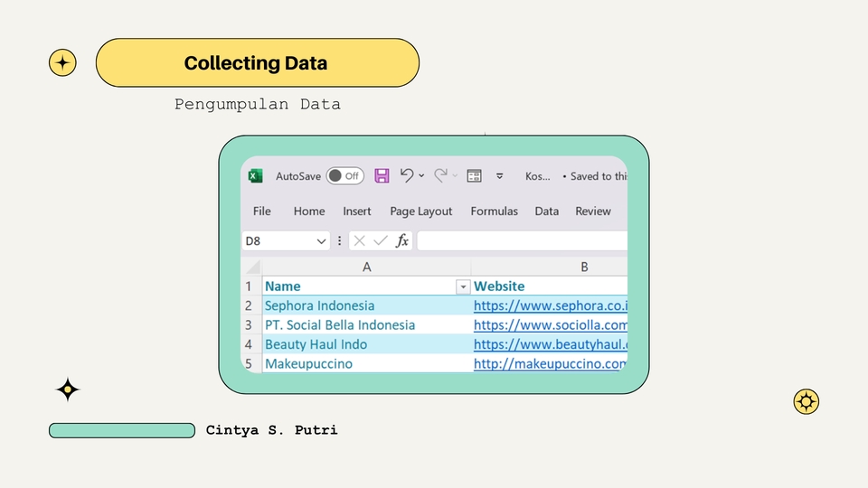Select row 5 header

[250, 363]
